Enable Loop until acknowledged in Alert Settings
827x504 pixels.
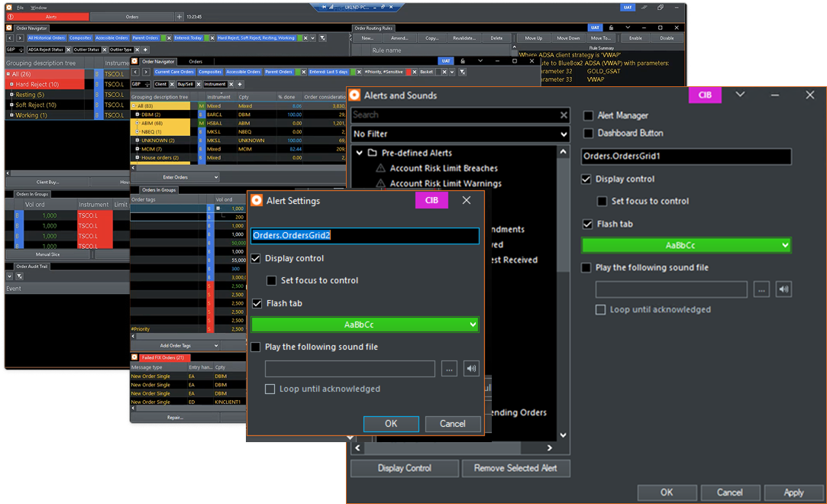pos(270,388)
